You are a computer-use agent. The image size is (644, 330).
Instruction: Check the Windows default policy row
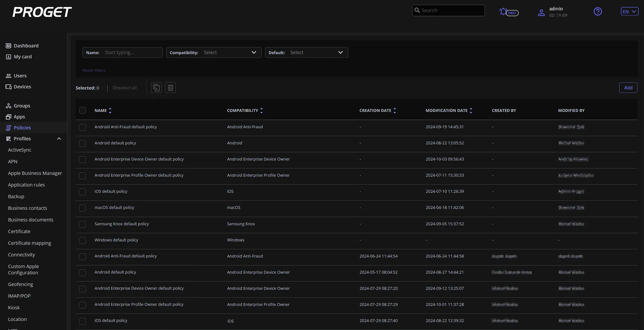pyautogui.click(x=82, y=240)
